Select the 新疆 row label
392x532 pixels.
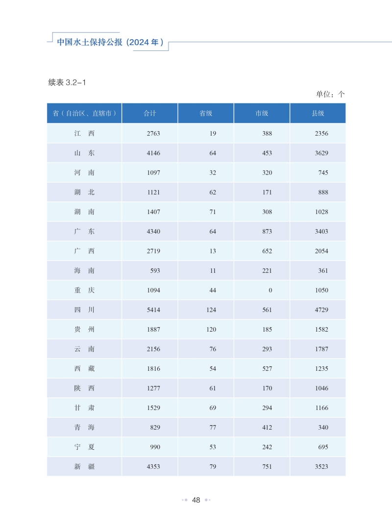click(x=84, y=466)
